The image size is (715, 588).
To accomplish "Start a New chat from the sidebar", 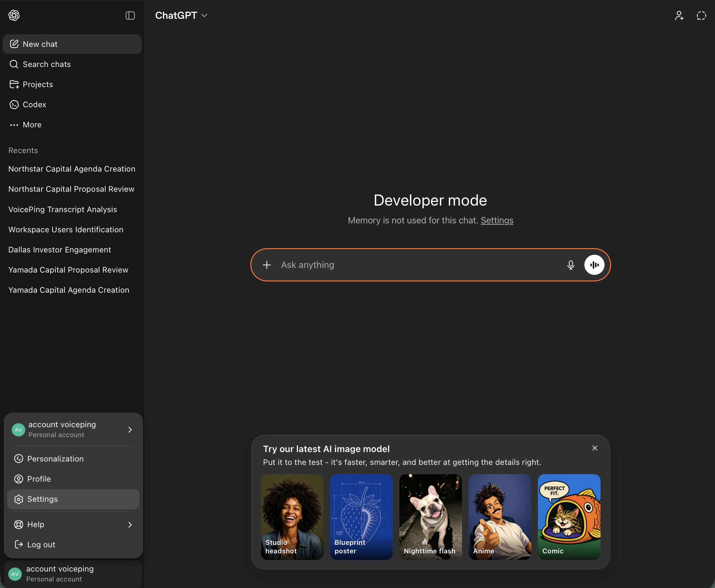I will 40,44.
